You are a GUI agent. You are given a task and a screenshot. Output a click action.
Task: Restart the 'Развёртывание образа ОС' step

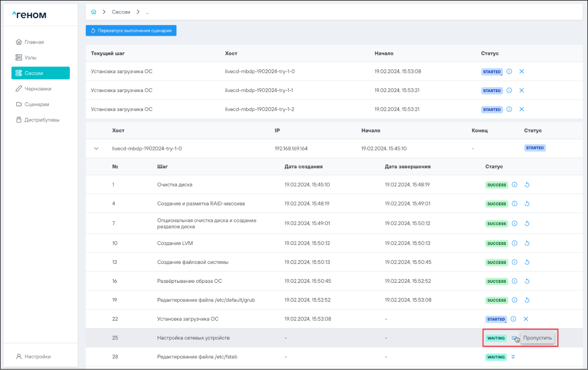(527, 282)
